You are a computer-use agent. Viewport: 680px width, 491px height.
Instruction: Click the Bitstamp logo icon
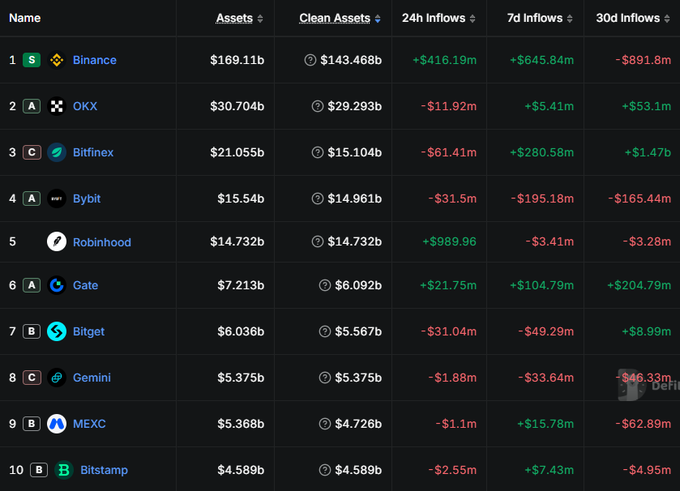click(64, 470)
